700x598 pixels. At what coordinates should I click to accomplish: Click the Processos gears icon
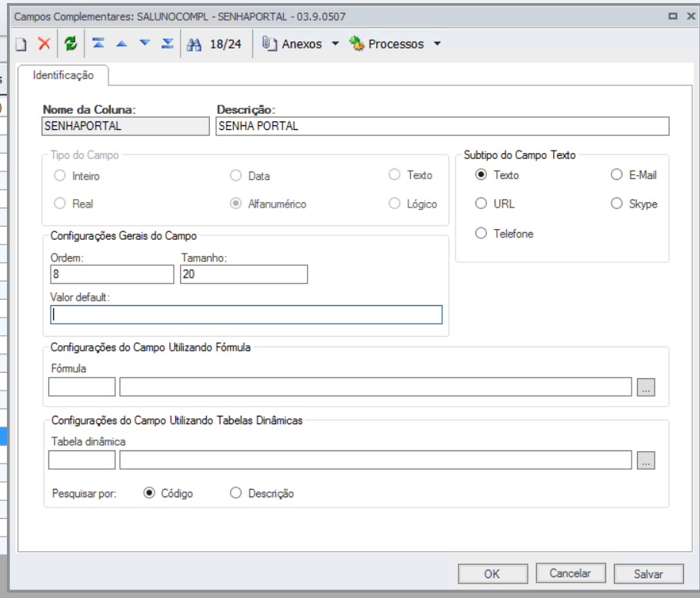pyautogui.click(x=357, y=44)
